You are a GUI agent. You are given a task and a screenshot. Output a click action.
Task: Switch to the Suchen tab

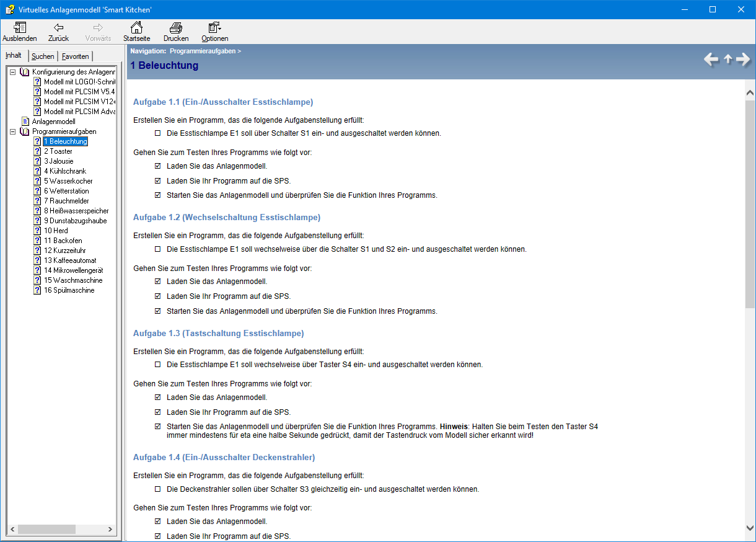(x=43, y=56)
